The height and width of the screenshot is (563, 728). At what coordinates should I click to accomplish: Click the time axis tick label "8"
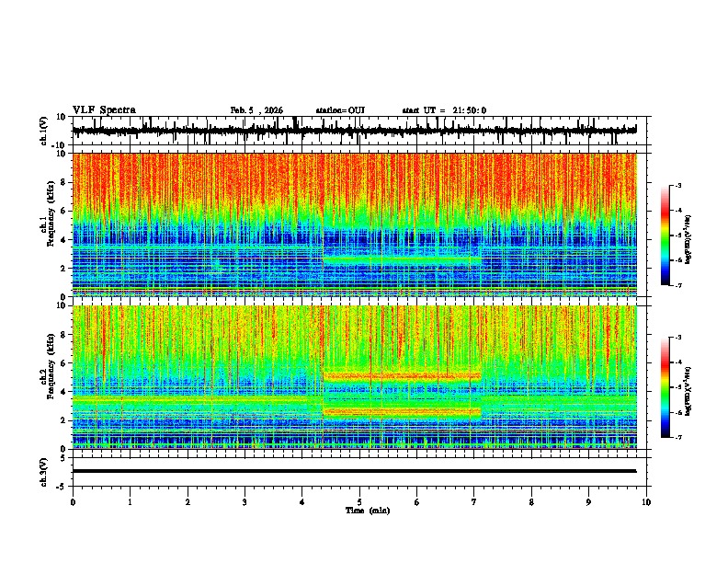(531, 502)
